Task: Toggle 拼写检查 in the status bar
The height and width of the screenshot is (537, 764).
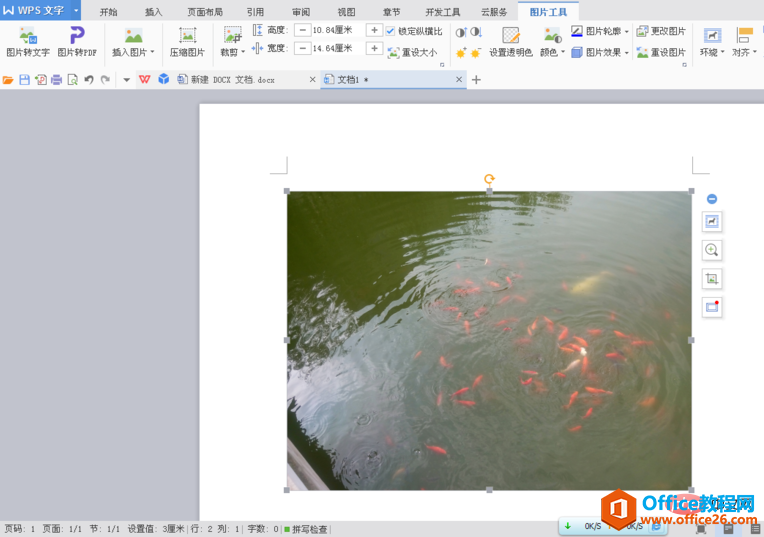Action: click(305, 529)
